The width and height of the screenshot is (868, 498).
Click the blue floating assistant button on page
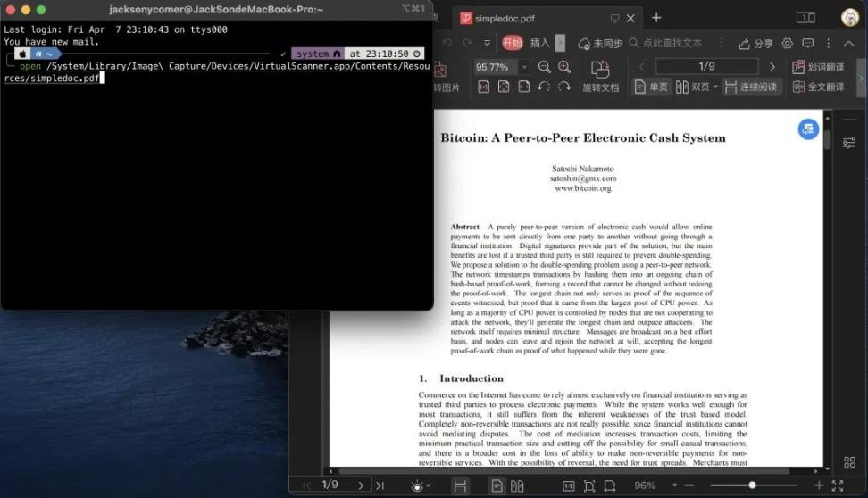tap(808, 129)
